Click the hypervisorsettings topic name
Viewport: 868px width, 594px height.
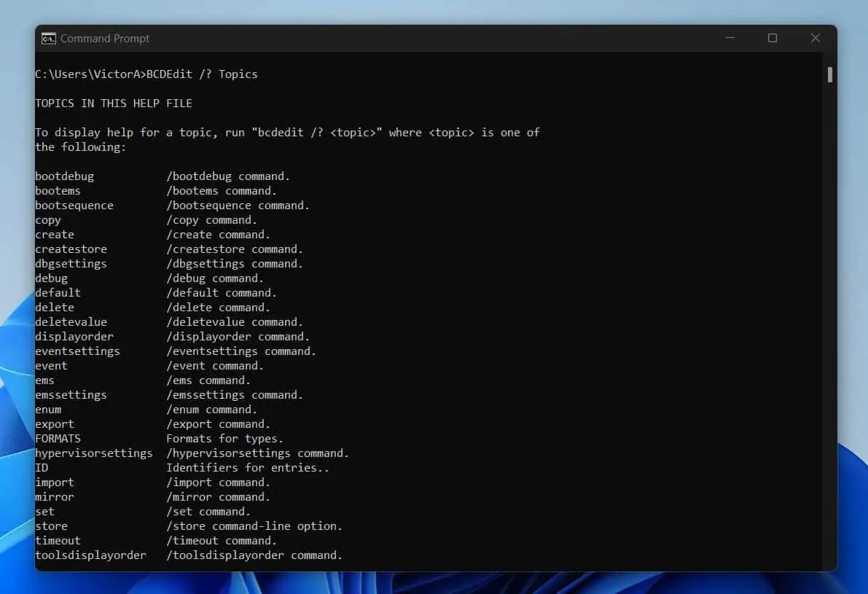pos(93,453)
